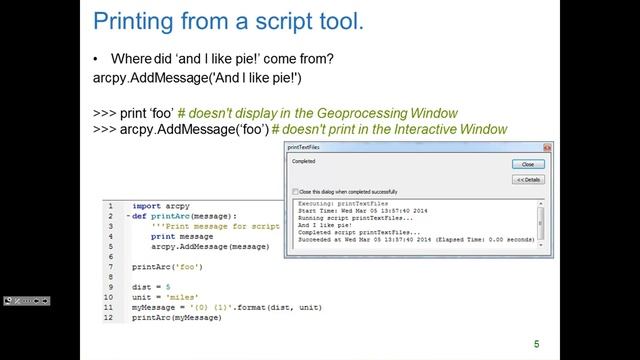Click the 'dist = 5' code line
This screenshot has width=640, height=360.
click(151, 287)
